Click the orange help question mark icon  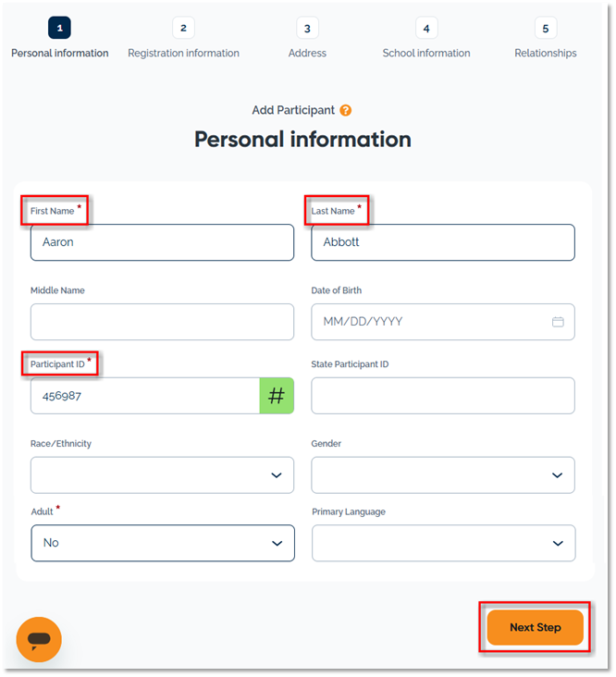(346, 110)
